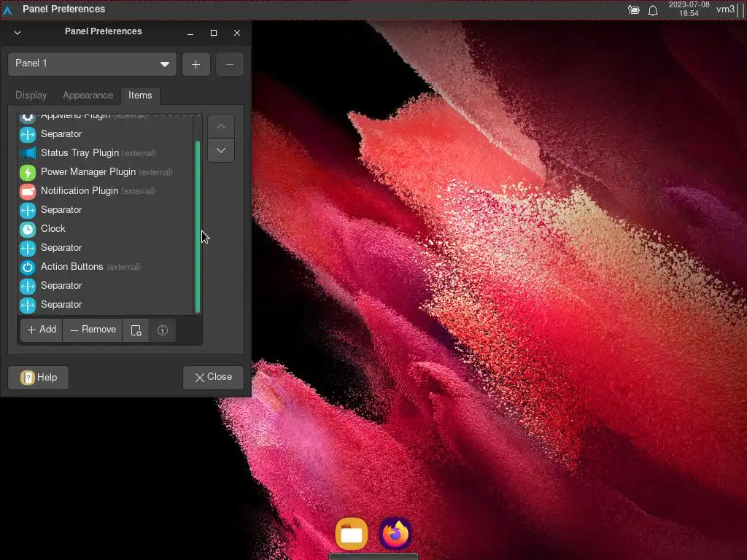Select Separator row between Notification Plugin and Clock

point(106,210)
